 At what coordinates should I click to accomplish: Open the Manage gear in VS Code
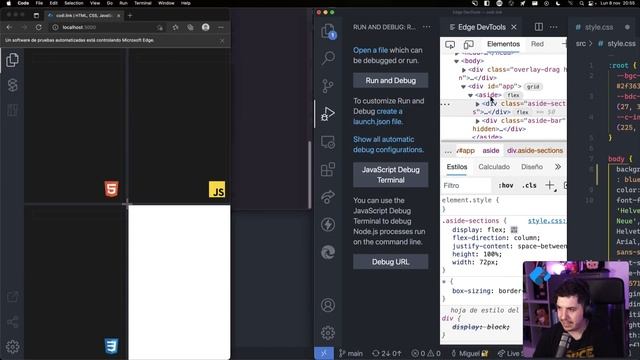coord(328,333)
